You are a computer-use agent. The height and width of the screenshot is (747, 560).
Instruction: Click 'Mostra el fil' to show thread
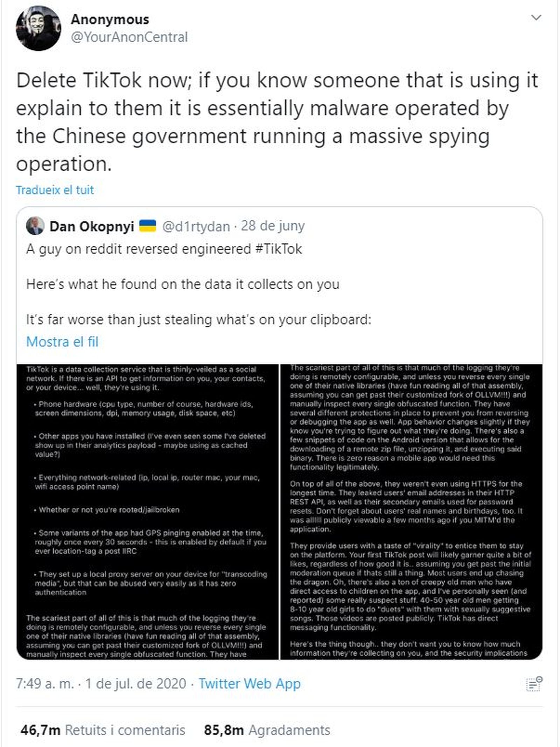[62, 342]
